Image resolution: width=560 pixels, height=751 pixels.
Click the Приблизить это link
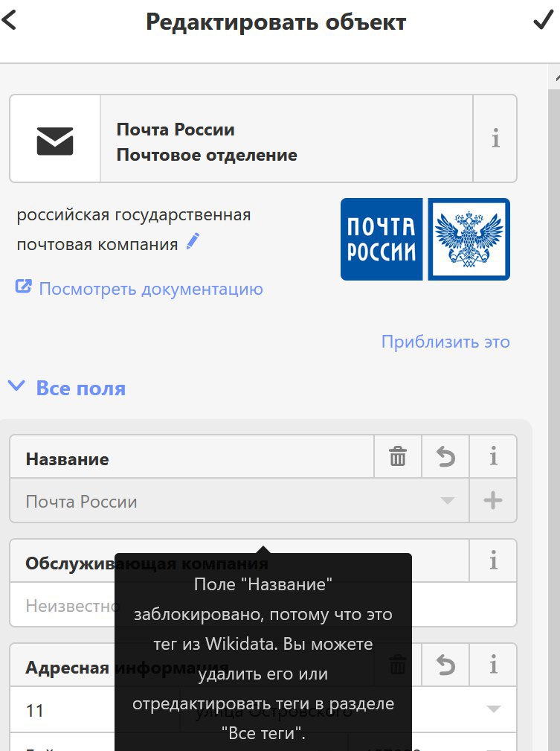[445, 342]
